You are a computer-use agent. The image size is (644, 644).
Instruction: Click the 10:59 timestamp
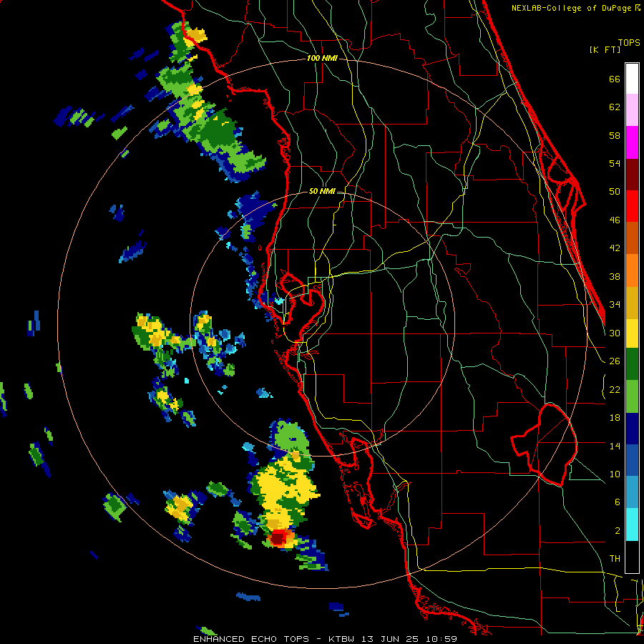(441, 639)
